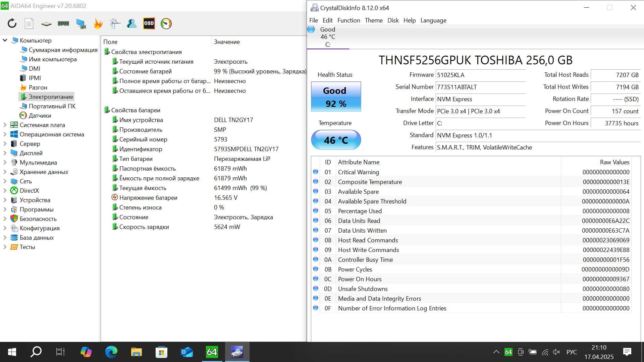
Task: Open the File menu in CrystalDiskInfo
Action: [314, 20]
